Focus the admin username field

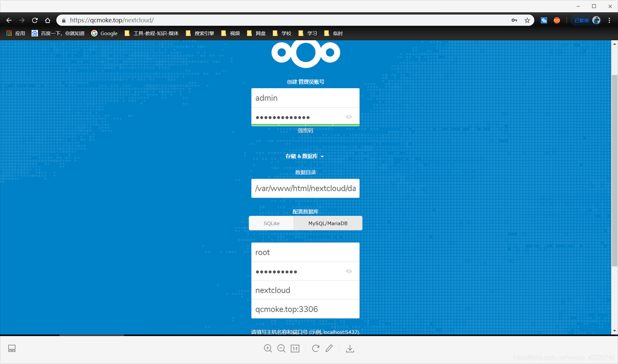pos(305,98)
